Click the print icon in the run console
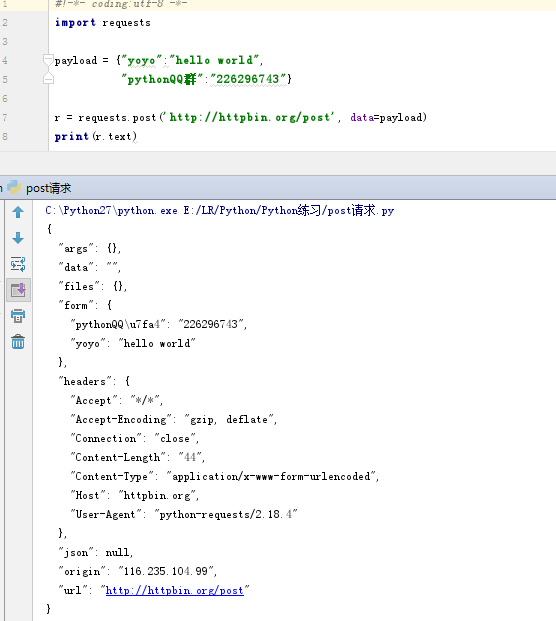556x621 pixels. click(x=18, y=316)
